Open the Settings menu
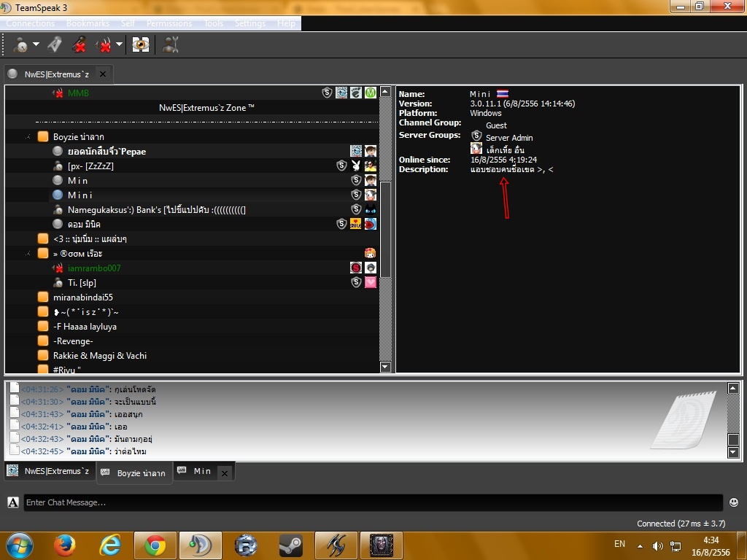This screenshot has height=560, width=747. (x=250, y=23)
